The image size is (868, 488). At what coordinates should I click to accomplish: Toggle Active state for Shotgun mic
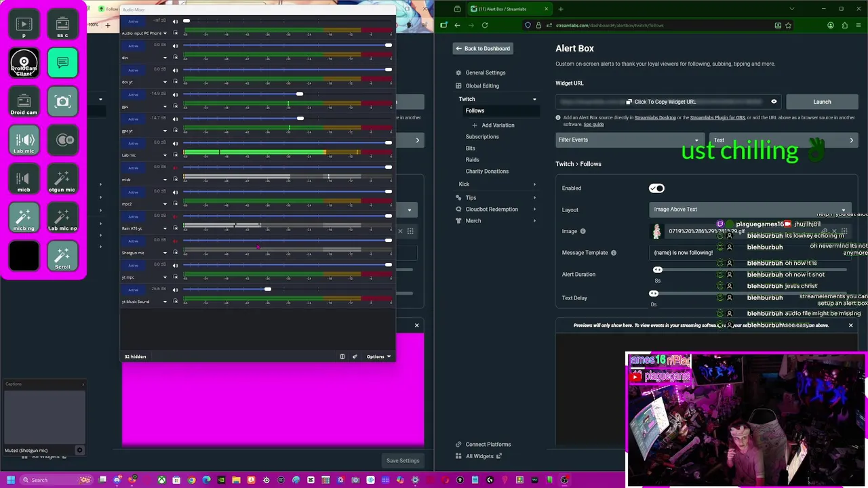[x=134, y=241]
